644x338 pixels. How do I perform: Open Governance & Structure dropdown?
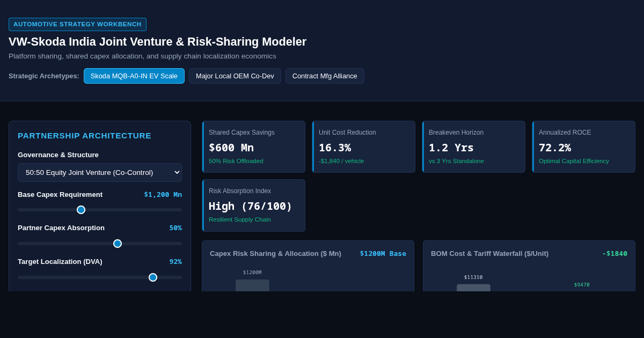pos(100,172)
